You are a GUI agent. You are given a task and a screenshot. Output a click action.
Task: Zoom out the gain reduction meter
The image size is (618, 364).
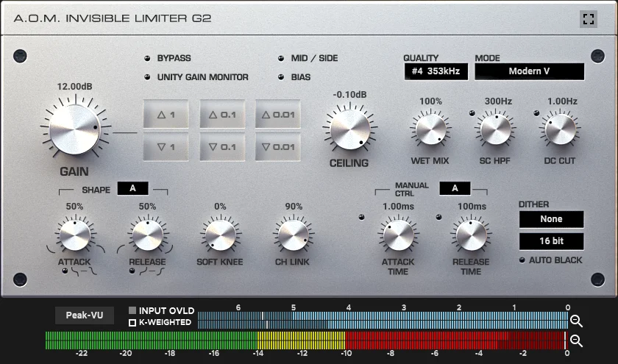pos(576,321)
